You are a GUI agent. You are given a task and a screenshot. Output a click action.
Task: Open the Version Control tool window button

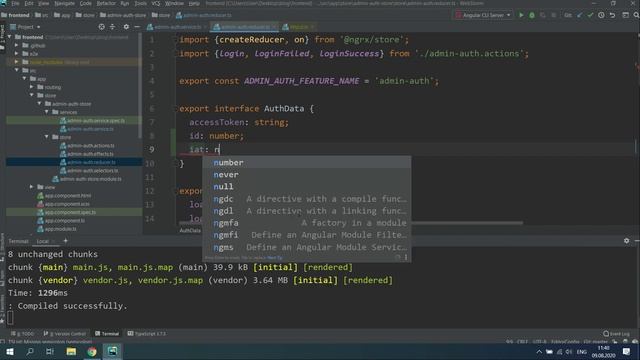pos(65,333)
